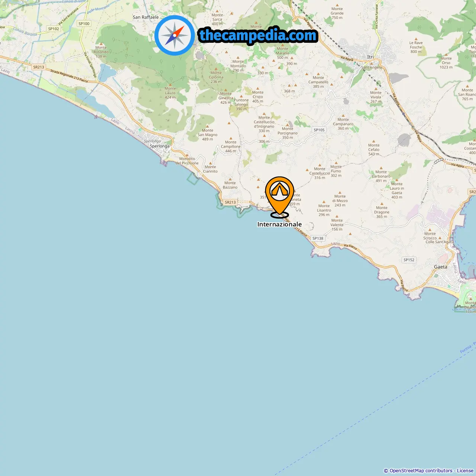Click the SP105 road shield
Viewport: 476px width, 476px height.
coord(319,130)
